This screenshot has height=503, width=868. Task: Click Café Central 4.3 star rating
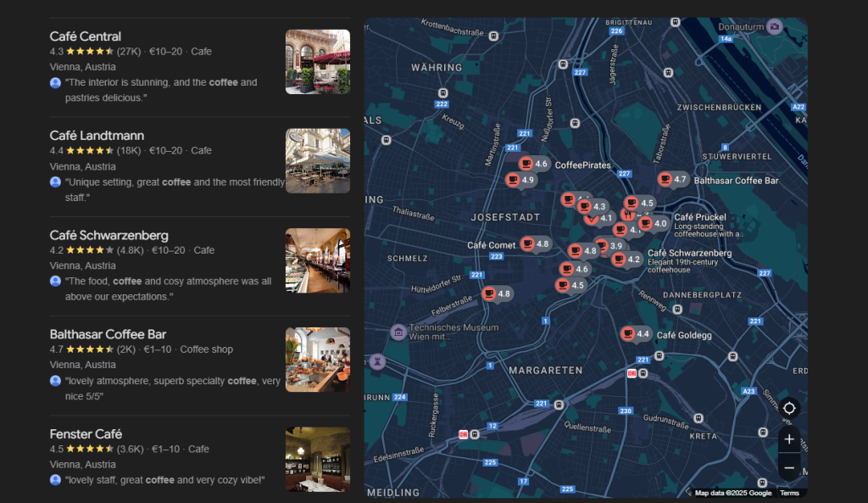[81, 52]
